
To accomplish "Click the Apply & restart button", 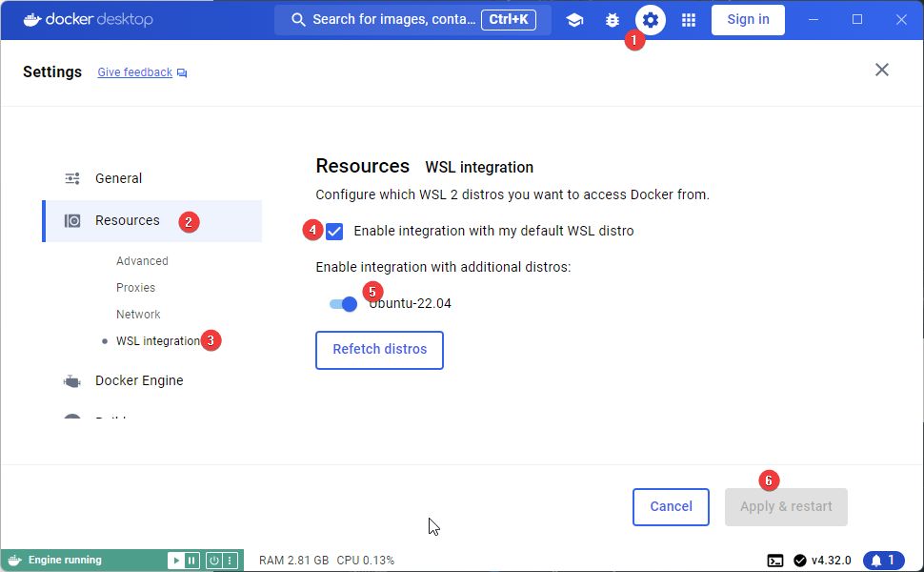I will [x=786, y=506].
